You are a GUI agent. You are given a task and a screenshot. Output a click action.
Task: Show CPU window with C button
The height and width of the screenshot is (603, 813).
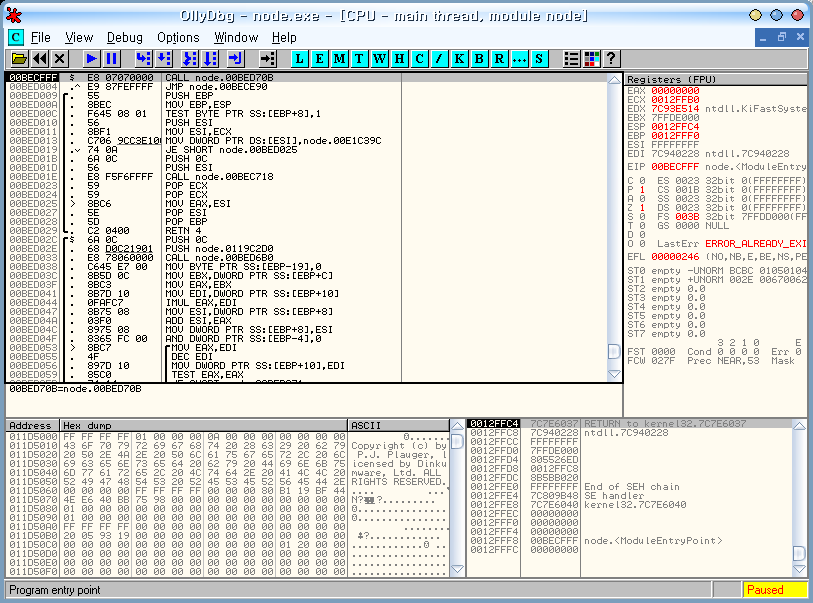pos(419,59)
